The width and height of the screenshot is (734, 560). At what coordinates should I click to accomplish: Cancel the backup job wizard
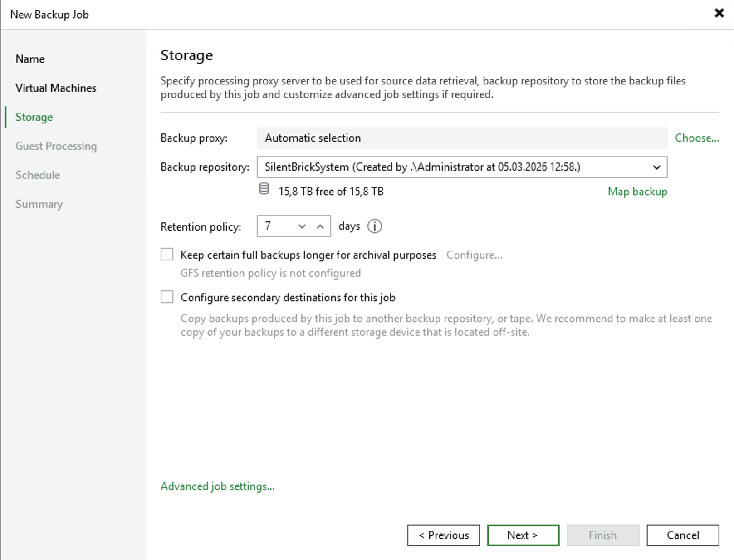tap(682, 535)
